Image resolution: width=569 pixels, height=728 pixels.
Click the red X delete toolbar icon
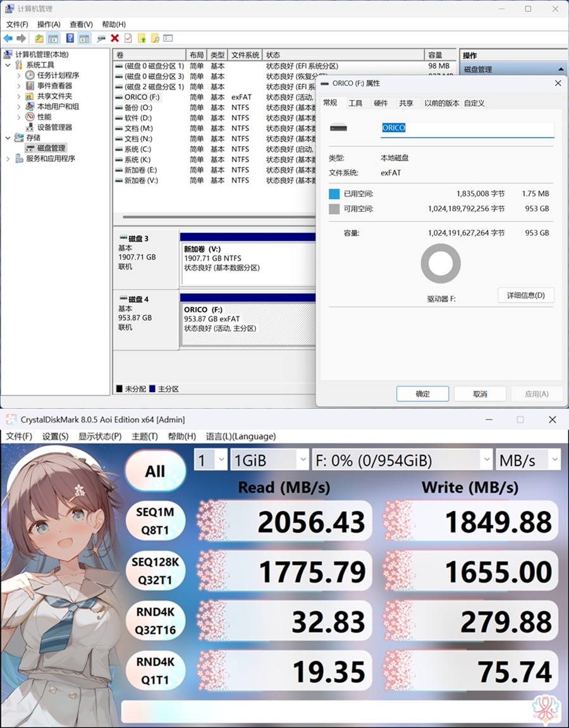(114, 39)
